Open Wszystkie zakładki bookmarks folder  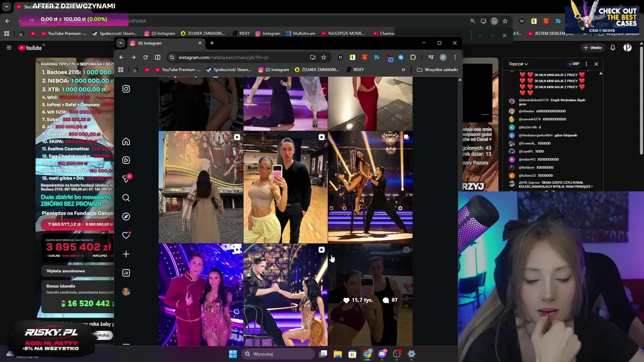(438, 70)
